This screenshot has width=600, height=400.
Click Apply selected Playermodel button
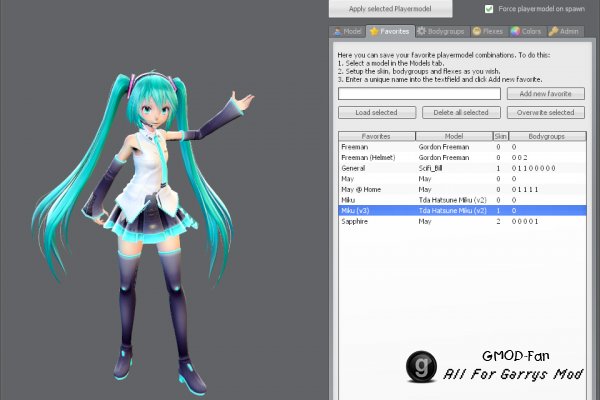point(390,8)
